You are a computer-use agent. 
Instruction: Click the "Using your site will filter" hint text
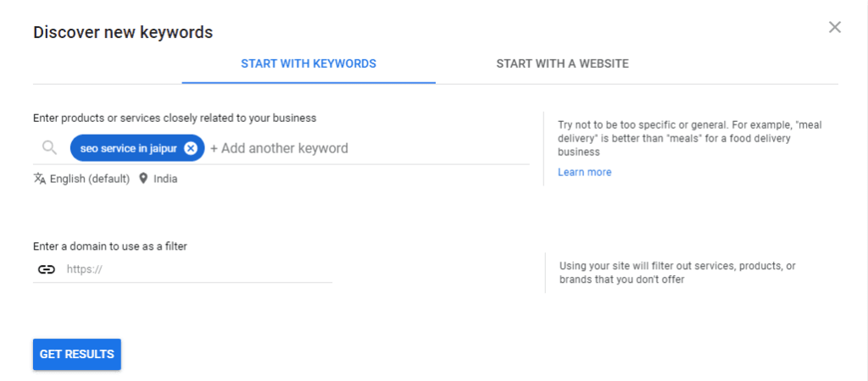click(x=677, y=272)
